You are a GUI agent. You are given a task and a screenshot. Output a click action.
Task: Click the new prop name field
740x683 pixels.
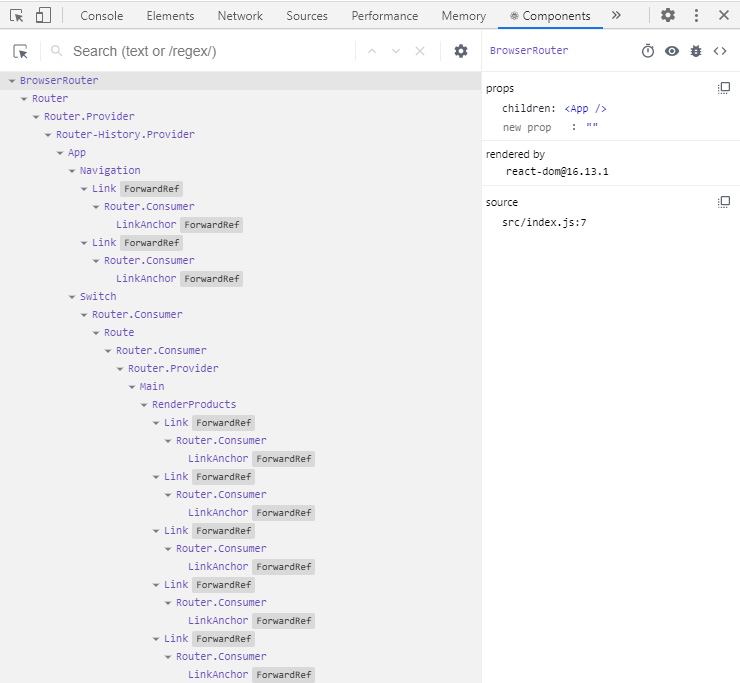click(527, 127)
